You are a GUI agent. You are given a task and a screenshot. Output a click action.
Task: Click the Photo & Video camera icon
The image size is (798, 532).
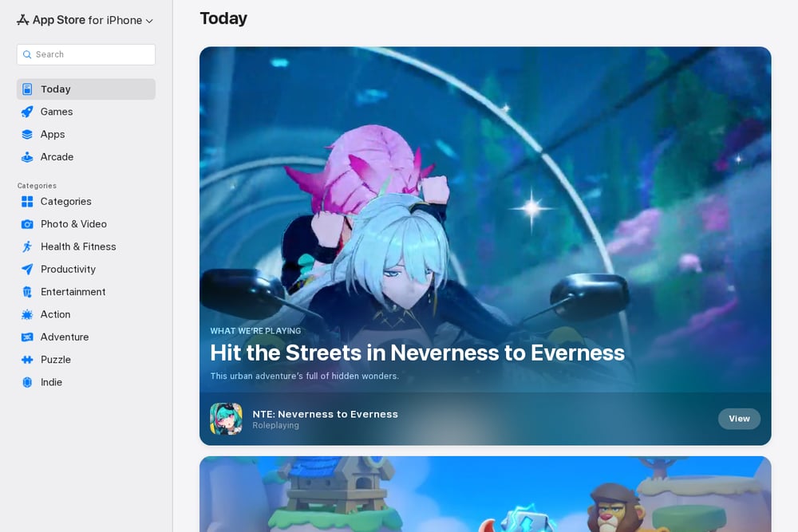click(x=27, y=224)
